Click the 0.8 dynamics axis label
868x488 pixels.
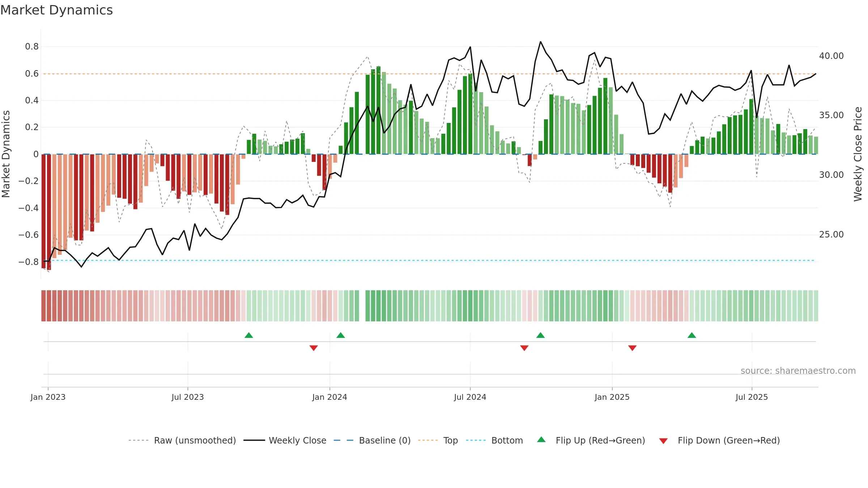(32, 47)
